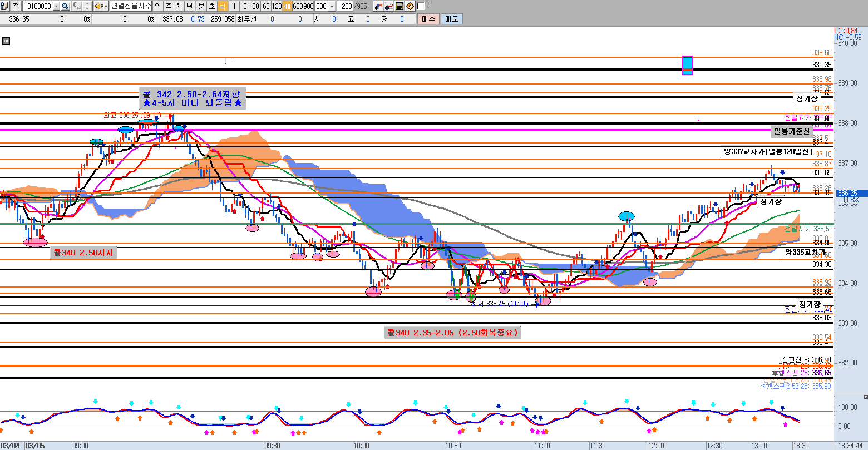868x450 pixels.
Task: Click the leftmost toolbar icon
Action: 5,6
